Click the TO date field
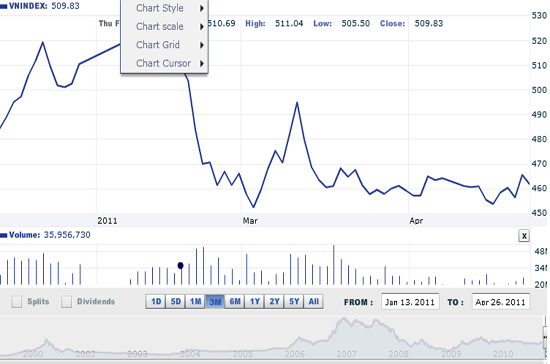Viewport: 550px width, 364px height. tap(501, 302)
